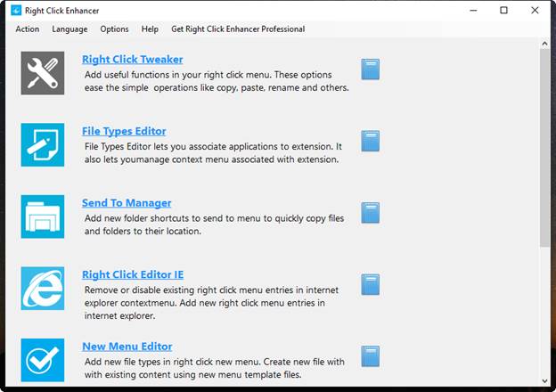Click the Internet Explorer Right Click Editor icon
Viewport: 556px width, 392px height.
click(x=43, y=289)
